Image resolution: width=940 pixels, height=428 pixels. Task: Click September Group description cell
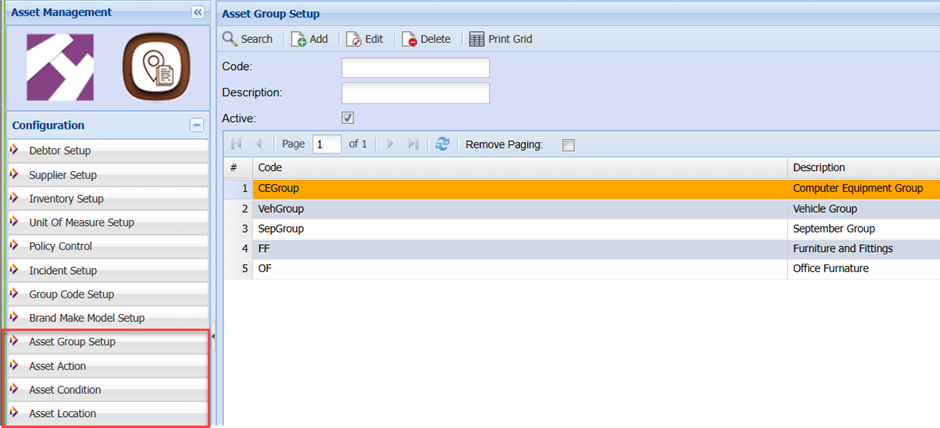863,228
